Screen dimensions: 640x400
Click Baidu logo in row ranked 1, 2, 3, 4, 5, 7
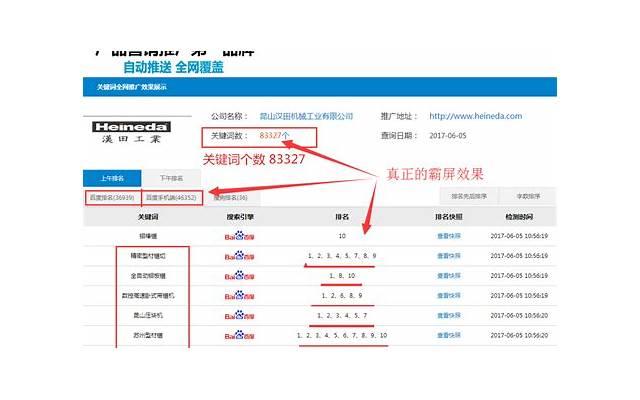[239, 316]
